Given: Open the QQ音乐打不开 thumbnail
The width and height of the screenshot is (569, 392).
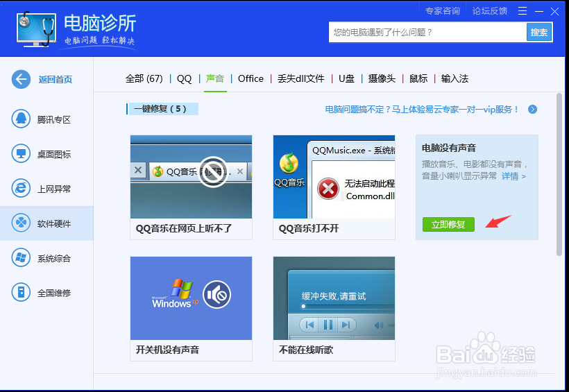Looking at the screenshot, I should pyautogui.click(x=334, y=177).
